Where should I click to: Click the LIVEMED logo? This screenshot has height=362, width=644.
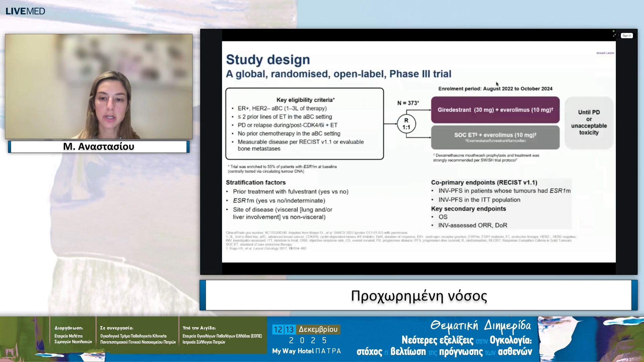25,11
